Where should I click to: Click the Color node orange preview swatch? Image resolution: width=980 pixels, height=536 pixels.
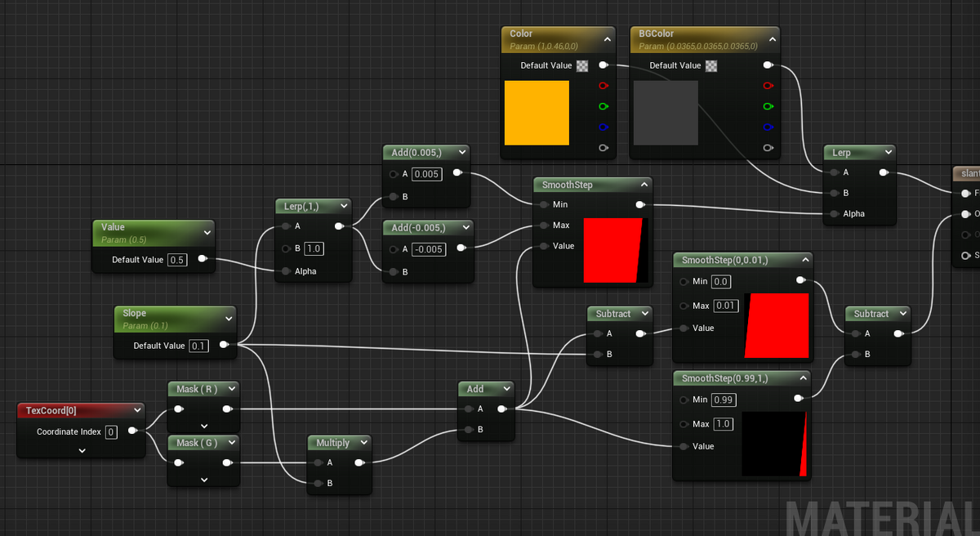click(537, 113)
